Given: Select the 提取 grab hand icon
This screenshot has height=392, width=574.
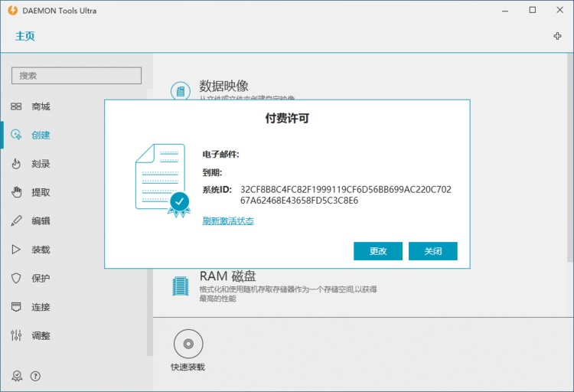Looking at the screenshot, I should point(16,192).
